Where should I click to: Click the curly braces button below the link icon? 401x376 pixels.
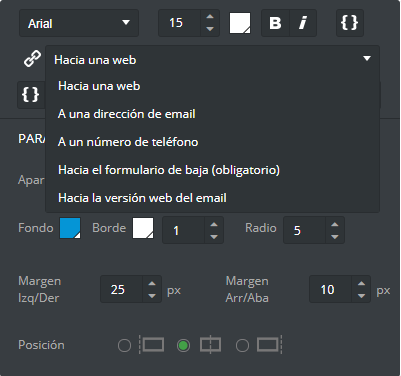click(31, 95)
